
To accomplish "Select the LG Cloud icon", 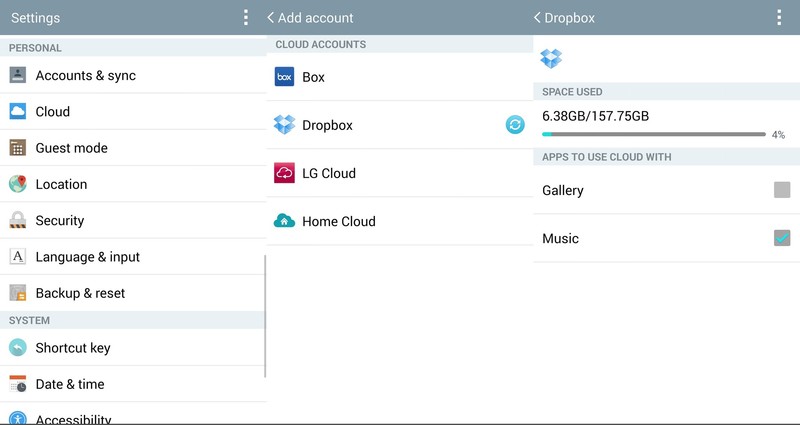I will pos(284,173).
